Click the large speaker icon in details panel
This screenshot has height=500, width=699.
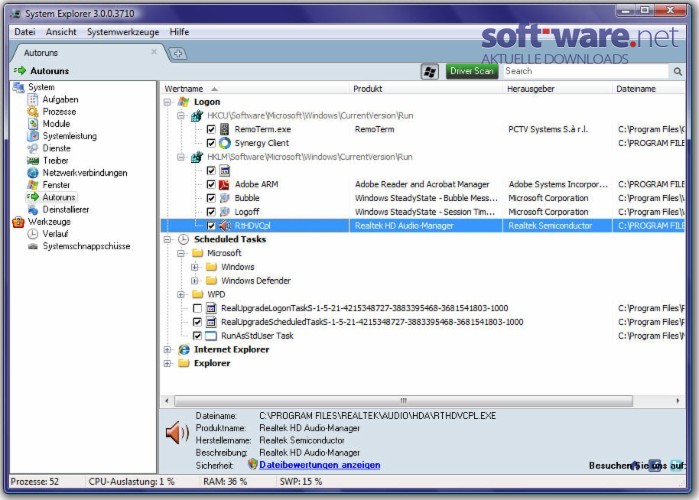click(177, 432)
